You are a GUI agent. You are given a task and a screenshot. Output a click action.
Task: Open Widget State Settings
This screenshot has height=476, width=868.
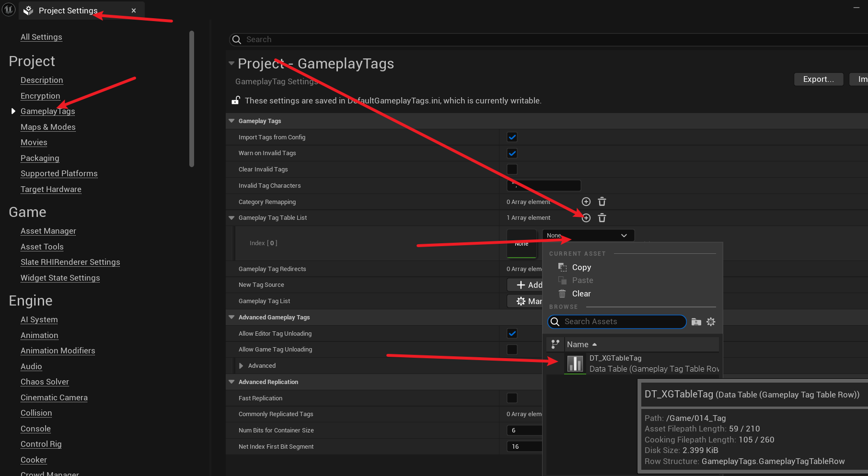pyautogui.click(x=60, y=278)
